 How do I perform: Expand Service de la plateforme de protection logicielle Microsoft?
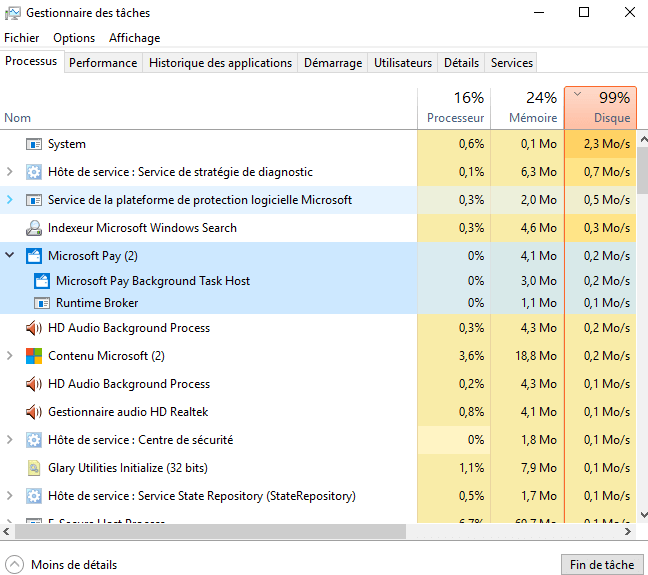pyautogui.click(x=10, y=200)
